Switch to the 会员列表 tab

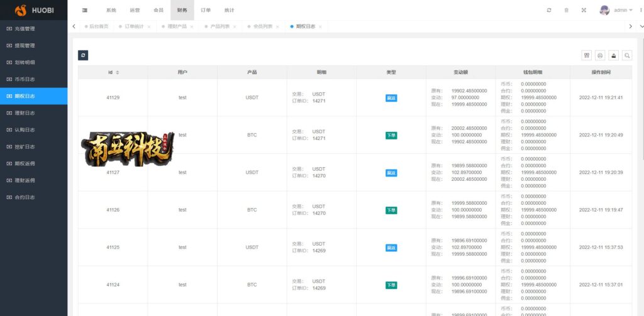262,26
